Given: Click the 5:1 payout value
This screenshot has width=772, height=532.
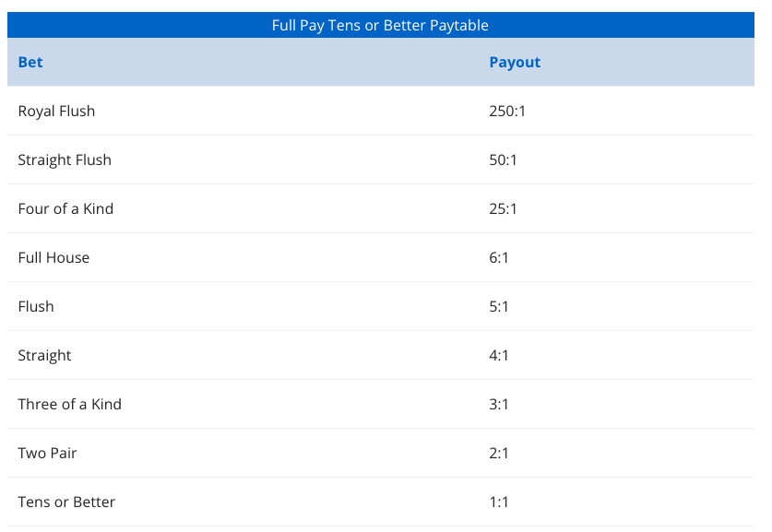Looking at the screenshot, I should click(499, 307).
